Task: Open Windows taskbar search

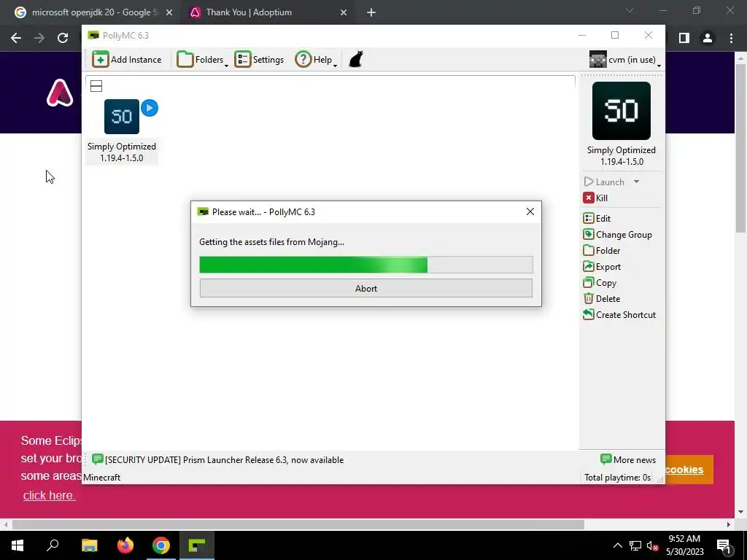Action: (x=53, y=545)
